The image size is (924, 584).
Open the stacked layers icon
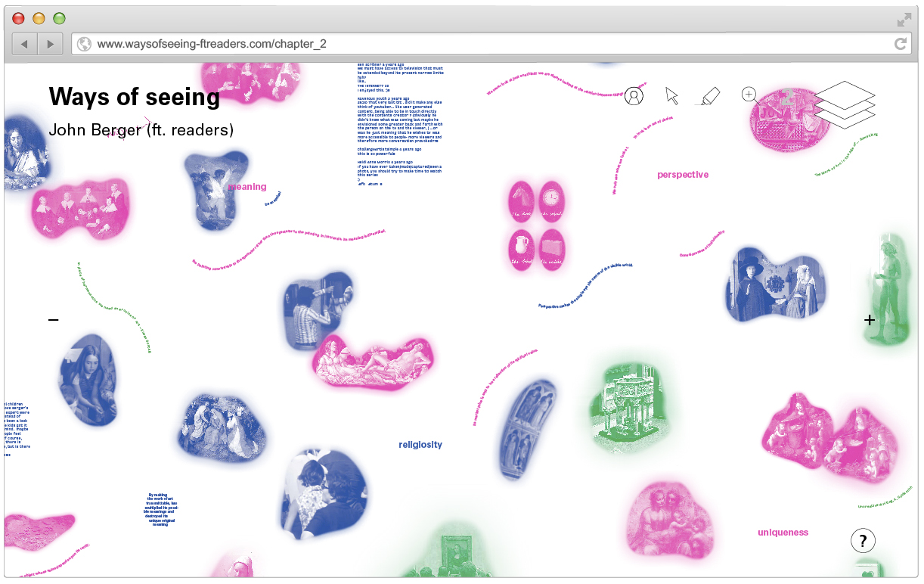[x=845, y=104]
